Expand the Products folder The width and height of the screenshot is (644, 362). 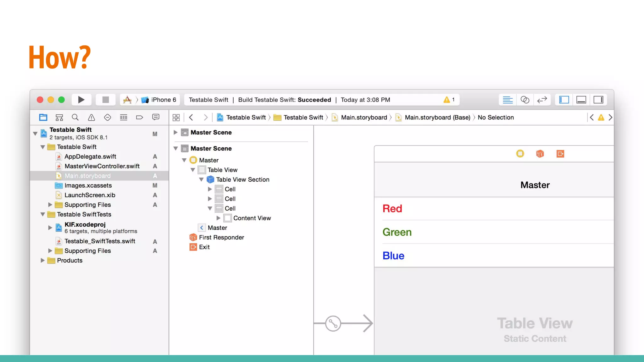pyautogui.click(x=42, y=260)
